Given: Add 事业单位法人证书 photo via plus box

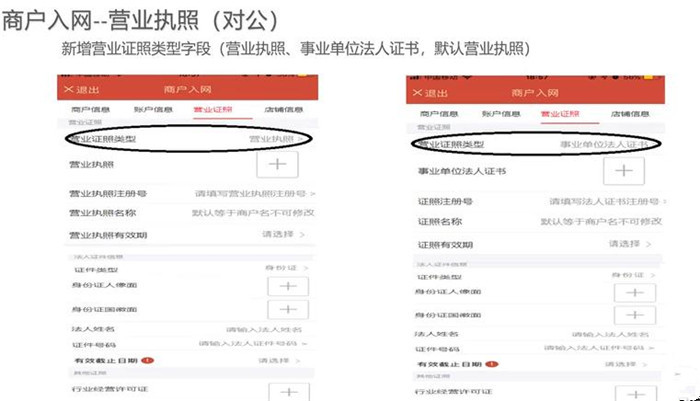Looking at the screenshot, I should click(x=624, y=171).
